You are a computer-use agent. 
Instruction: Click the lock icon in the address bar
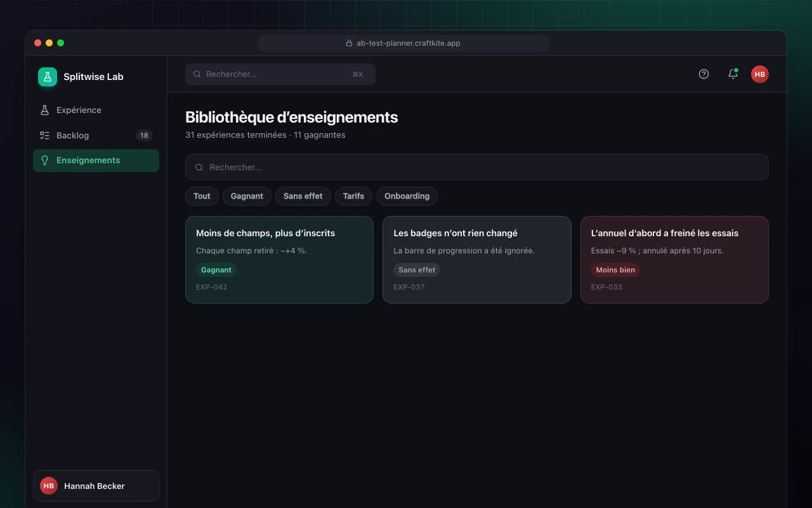[x=349, y=43]
